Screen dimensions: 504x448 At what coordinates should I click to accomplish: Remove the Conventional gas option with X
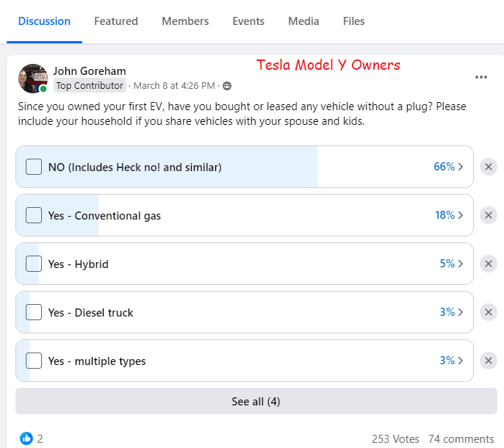pos(489,215)
